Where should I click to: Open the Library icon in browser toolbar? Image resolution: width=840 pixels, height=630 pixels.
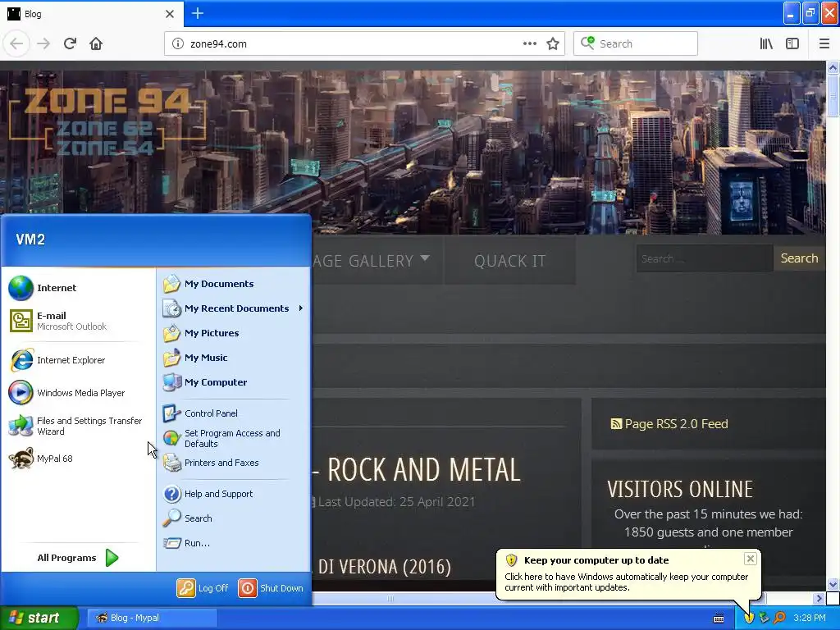coord(766,44)
